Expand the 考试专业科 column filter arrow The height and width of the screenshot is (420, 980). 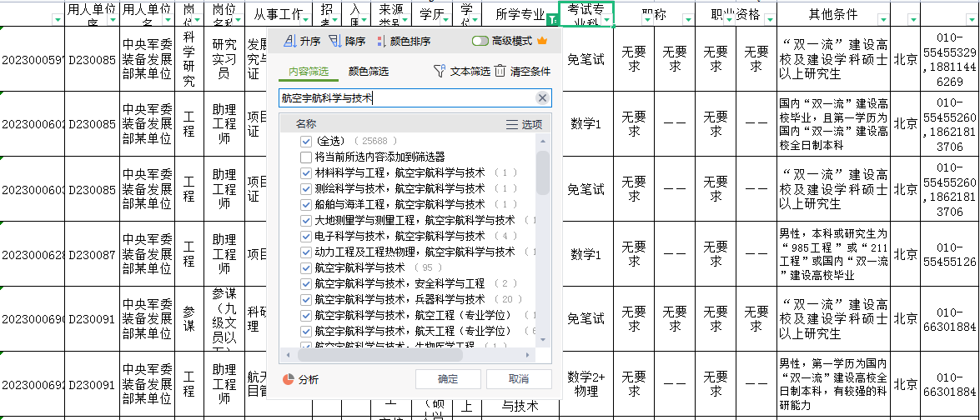606,19
